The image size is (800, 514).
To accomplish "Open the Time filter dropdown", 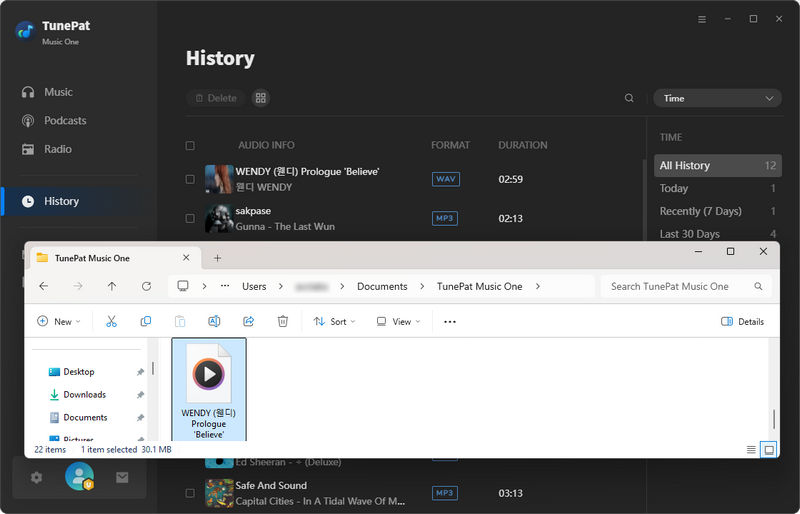I will tap(717, 98).
